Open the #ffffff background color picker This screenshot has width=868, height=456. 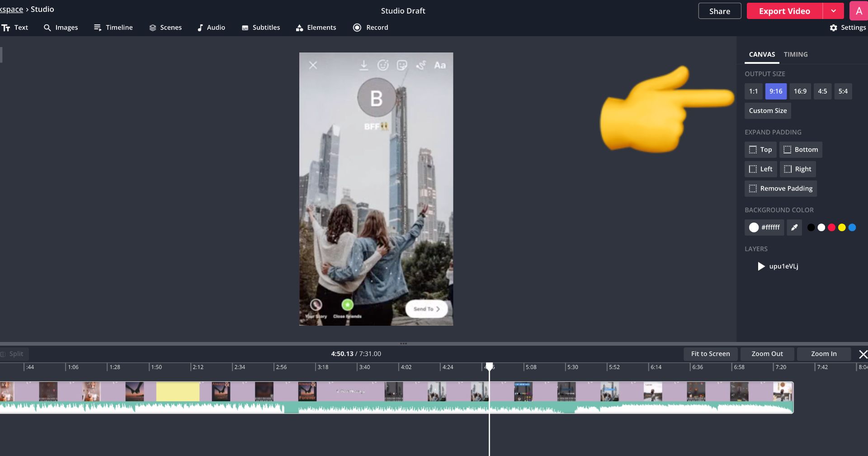point(764,228)
